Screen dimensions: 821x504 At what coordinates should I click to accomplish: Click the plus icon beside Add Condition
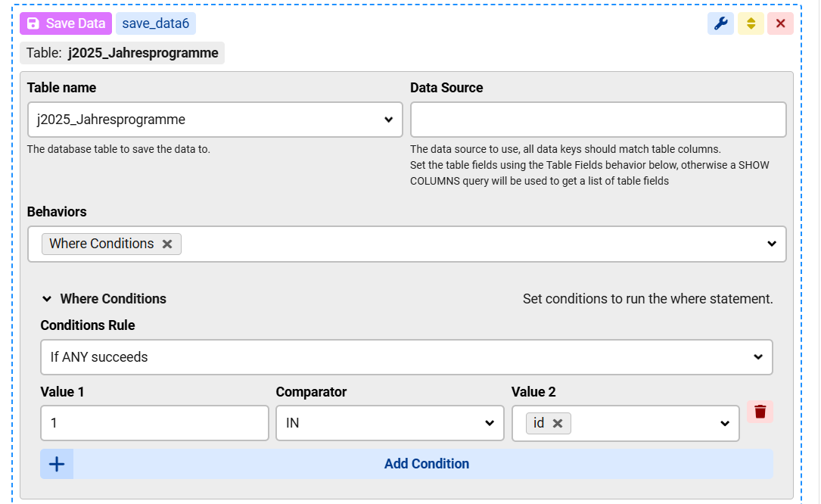(57, 464)
